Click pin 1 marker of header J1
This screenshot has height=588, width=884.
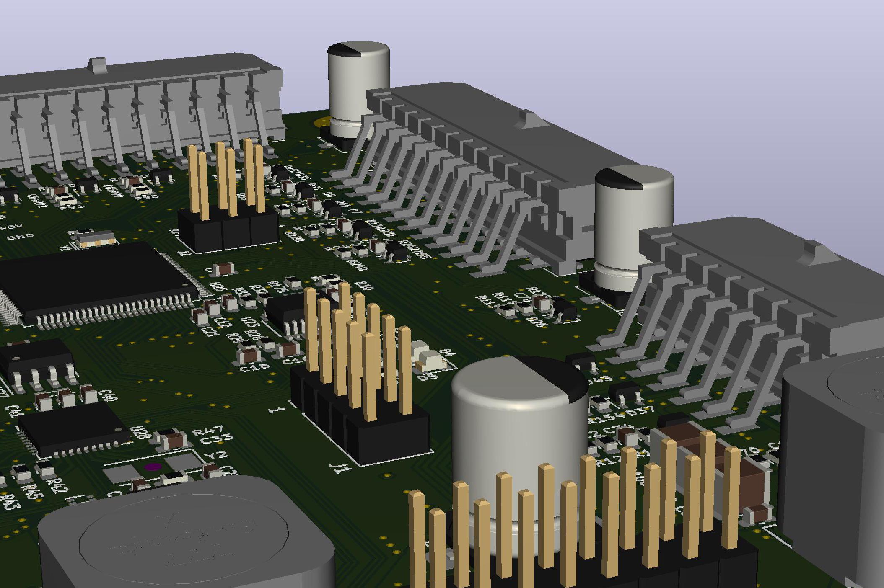(x=277, y=410)
